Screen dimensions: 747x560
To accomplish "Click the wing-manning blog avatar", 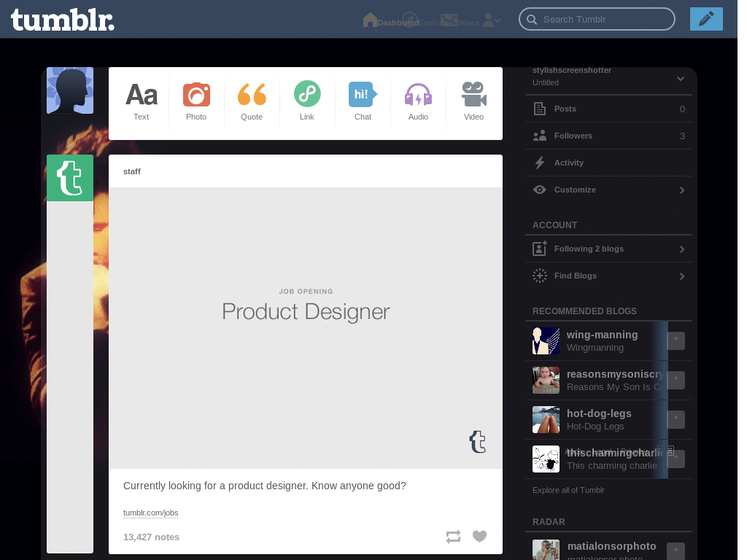I will tap(546, 341).
